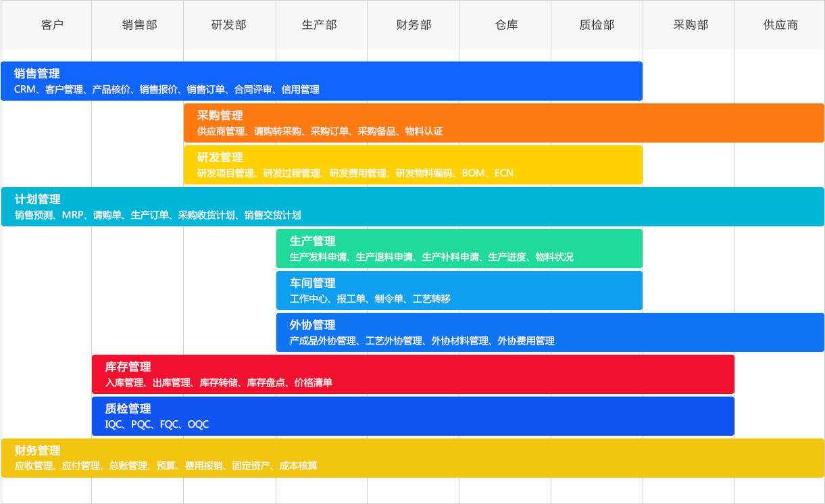Click the 生产部 department header
Screen dimensions: 825x504
point(321,26)
